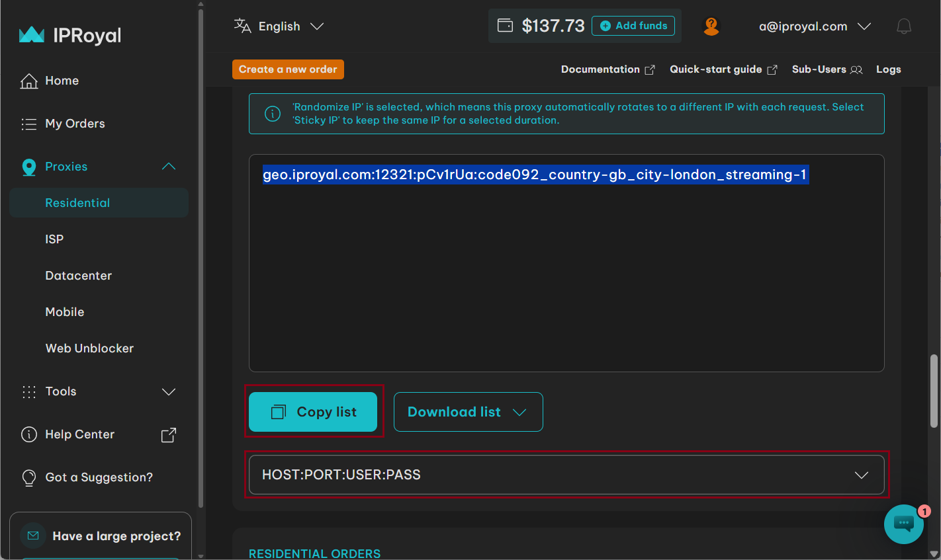Image resolution: width=941 pixels, height=560 pixels.
Task: Collapse the Proxies sidebar section
Action: 169,167
